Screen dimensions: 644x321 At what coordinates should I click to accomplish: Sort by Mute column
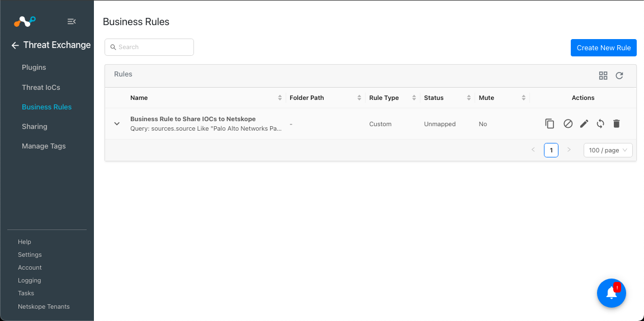pos(524,98)
